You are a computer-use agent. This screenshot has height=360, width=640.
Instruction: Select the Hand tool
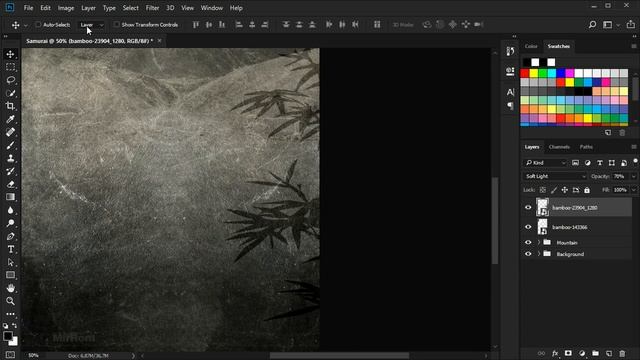11,288
